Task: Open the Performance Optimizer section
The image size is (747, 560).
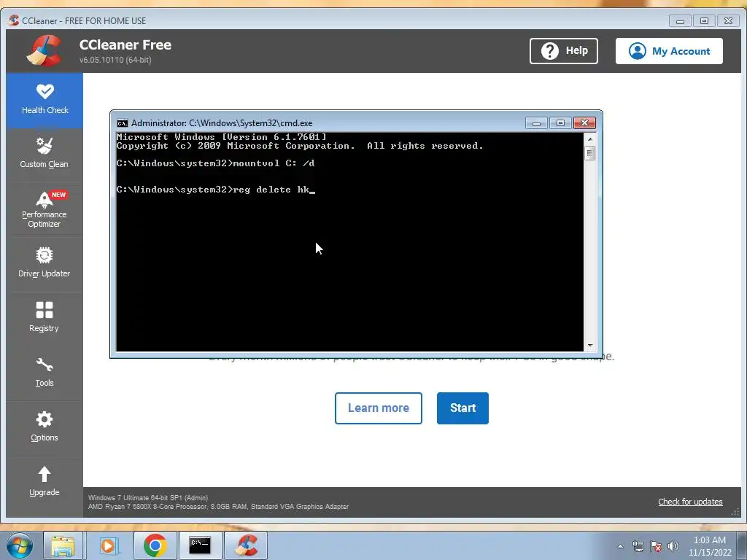Action: click(x=44, y=209)
